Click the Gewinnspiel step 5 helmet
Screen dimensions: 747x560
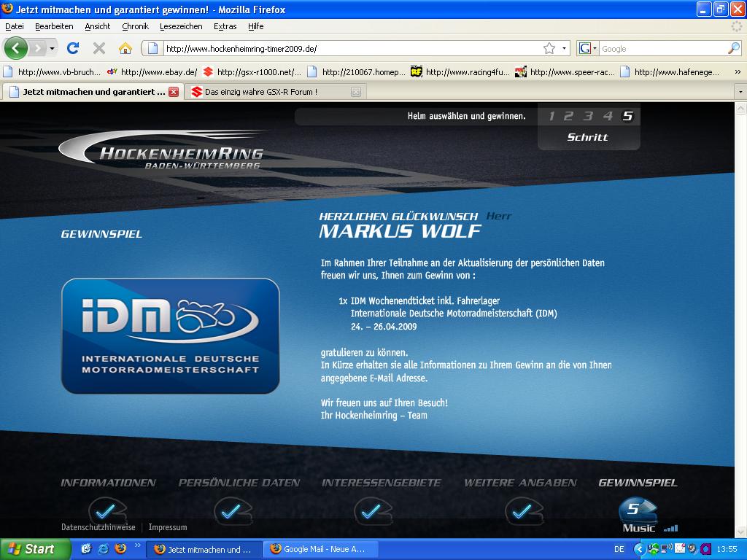pyautogui.click(x=638, y=510)
